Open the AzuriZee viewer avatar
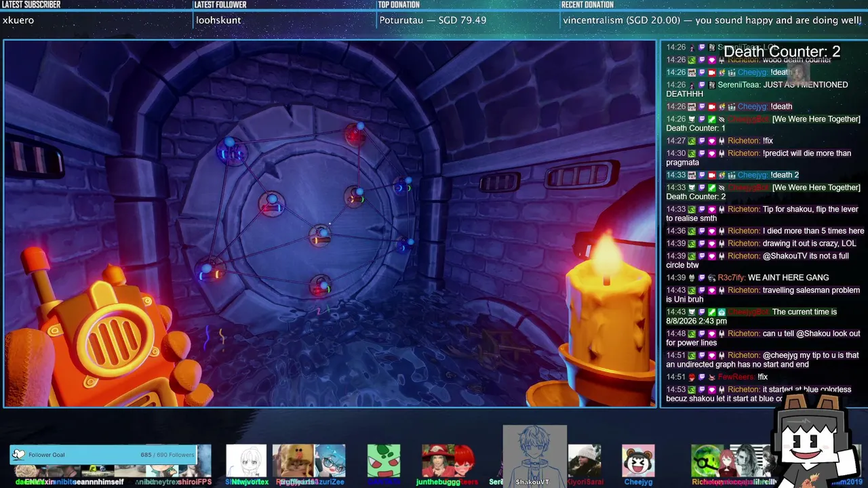 click(x=330, y=461)
